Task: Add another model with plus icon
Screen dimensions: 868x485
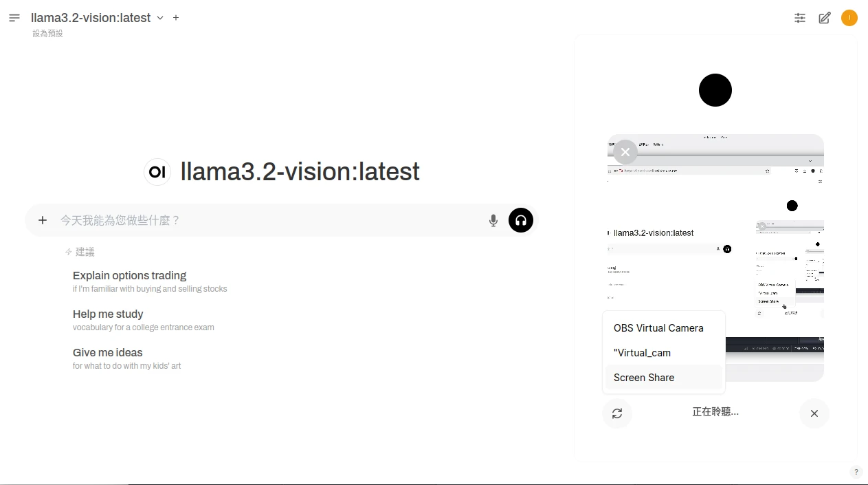Action: point(176,18)
